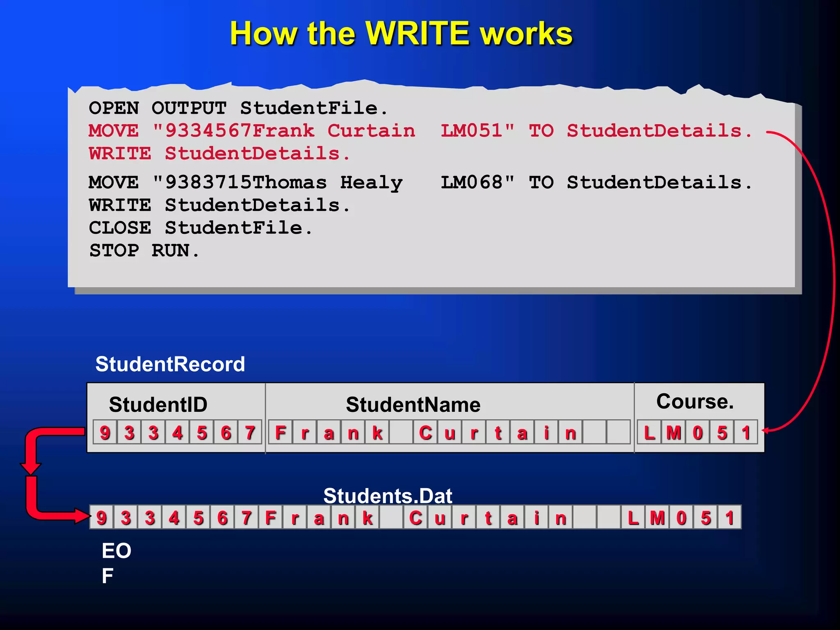Click the 'C' cell in StudentName record

[x=425, y=432]
